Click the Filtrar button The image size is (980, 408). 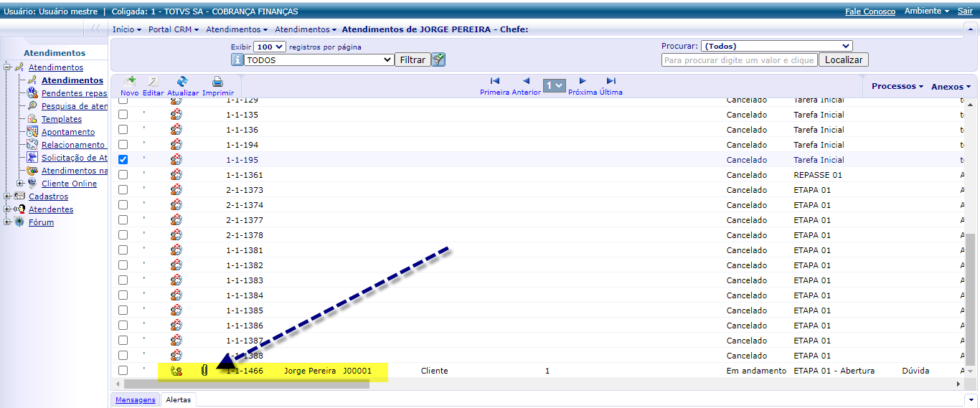pos(413,60)
